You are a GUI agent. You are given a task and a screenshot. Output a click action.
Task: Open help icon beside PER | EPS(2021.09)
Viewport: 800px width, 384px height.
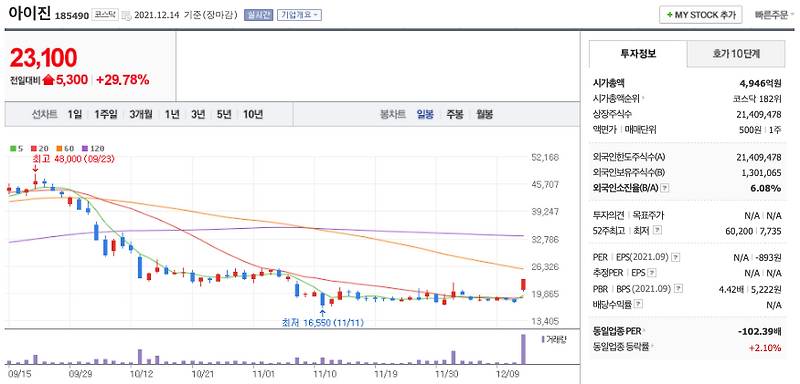pyautogui.click(x=677, y=257)
